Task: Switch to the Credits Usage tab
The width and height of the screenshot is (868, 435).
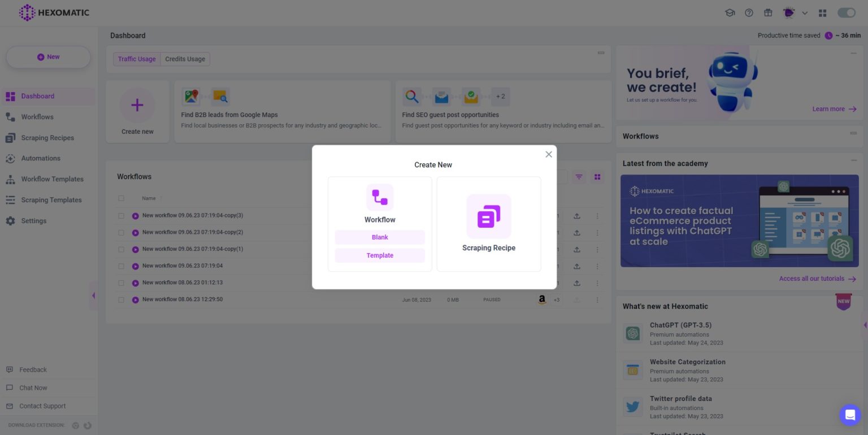Action: click(x=185, y=59)
